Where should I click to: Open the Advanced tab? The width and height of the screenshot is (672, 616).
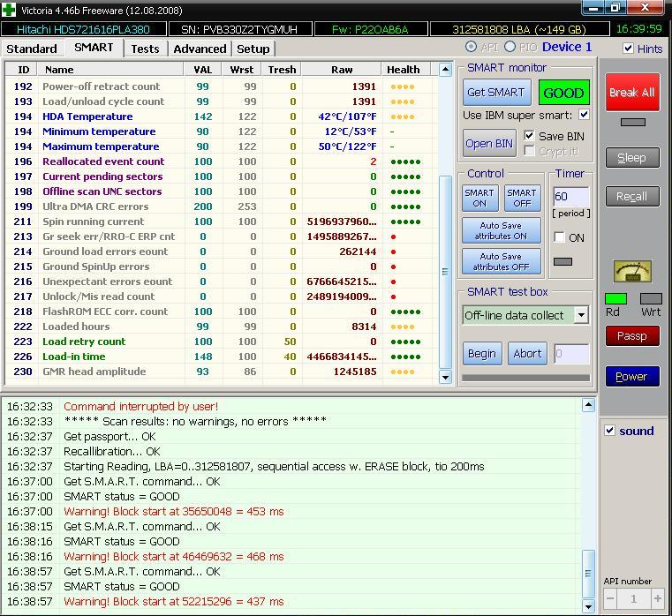point(200,49)
